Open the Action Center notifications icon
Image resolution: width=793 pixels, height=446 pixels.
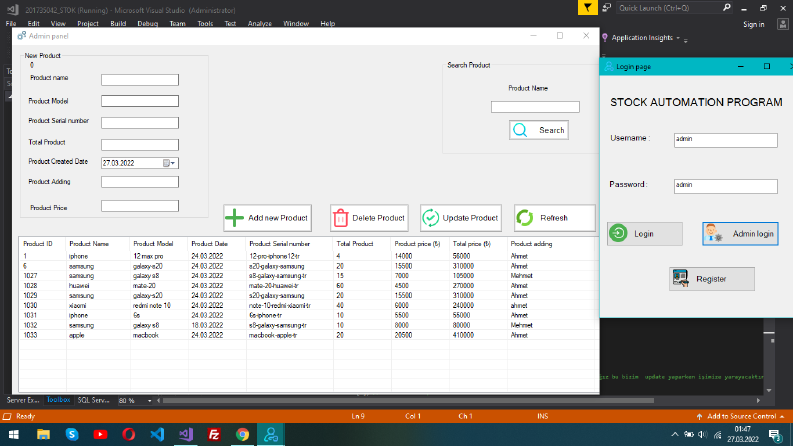775,434
